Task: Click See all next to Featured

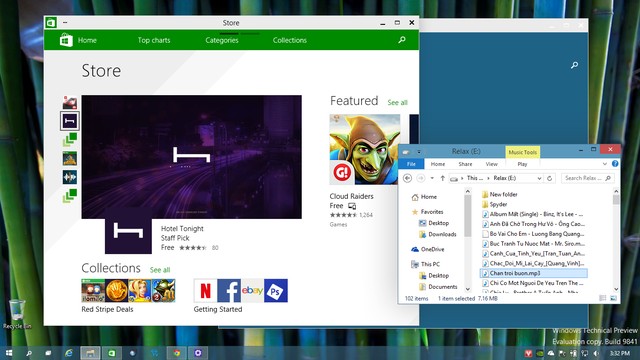Action: coord(397,102)
